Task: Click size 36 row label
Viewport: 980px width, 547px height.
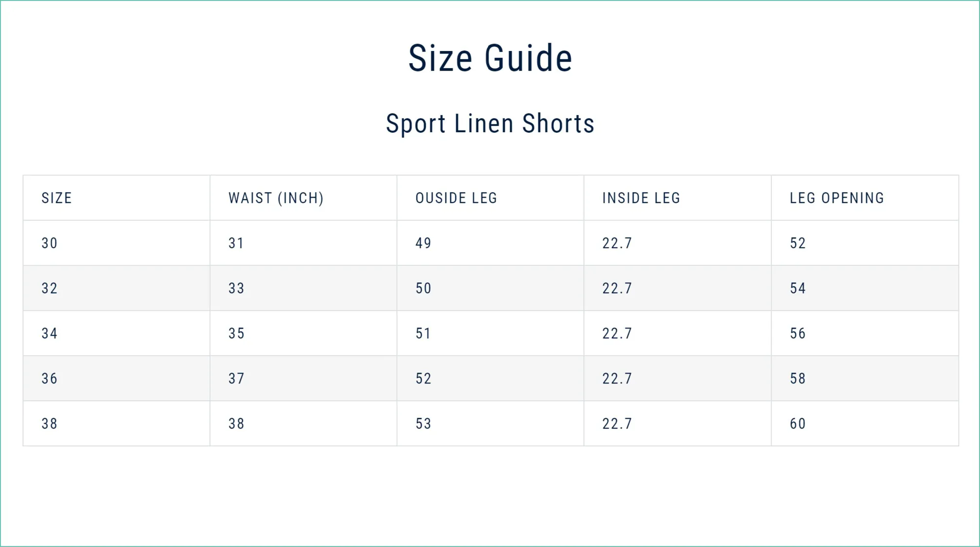Action: pyautogui.click(x=49, y=379)
